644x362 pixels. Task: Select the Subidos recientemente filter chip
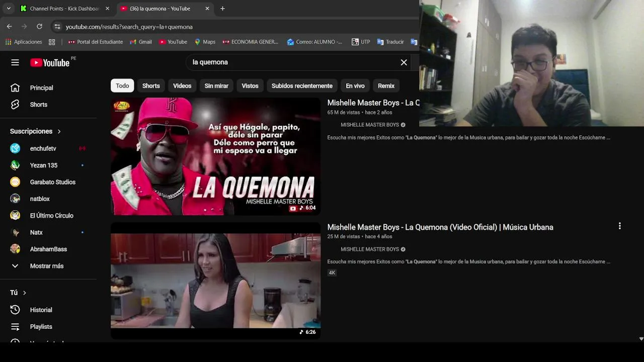(x=302, y=86)
